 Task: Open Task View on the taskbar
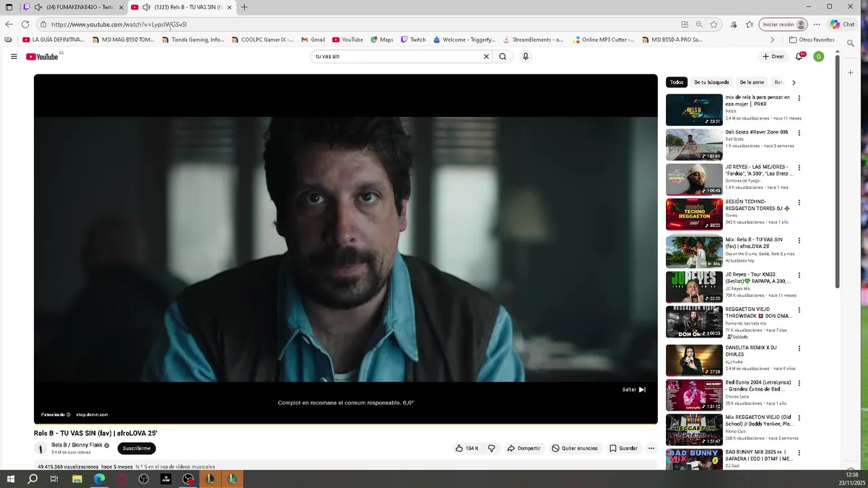tap(54, 479)
